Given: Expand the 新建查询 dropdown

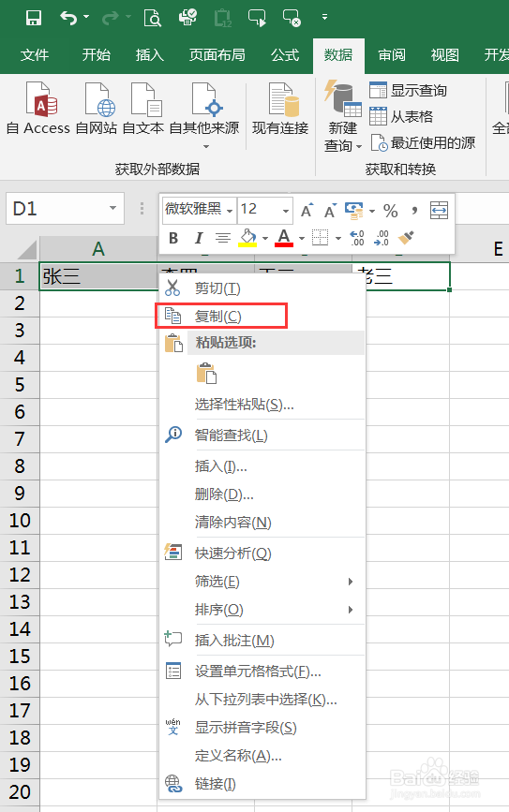Looking at the screenshot, I should (x=359, y=147).
